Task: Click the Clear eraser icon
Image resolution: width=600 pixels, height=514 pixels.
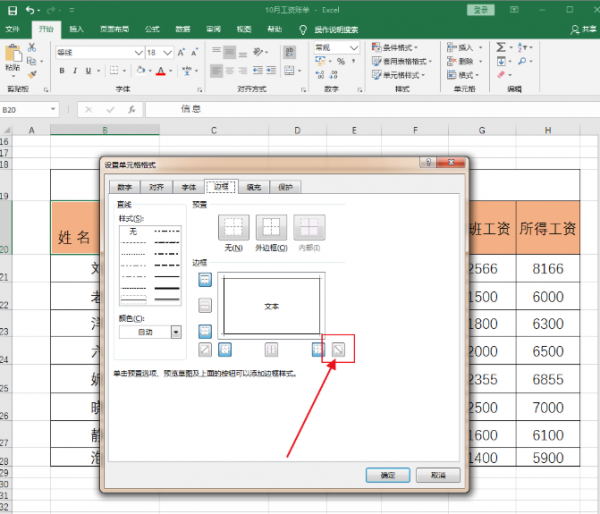Action: (x=501, y=75)
